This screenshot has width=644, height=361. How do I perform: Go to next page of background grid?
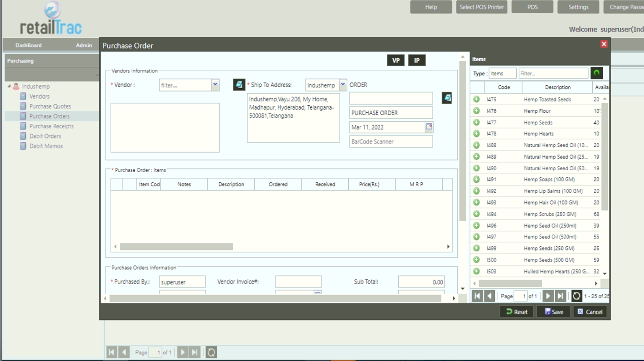[x=183, y=352]
